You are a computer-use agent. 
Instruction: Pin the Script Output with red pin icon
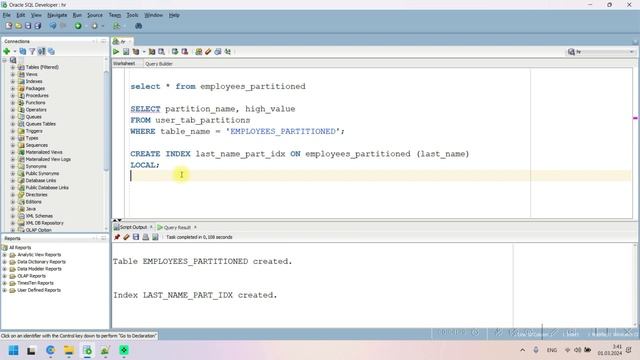pyautogui.click(x=117, y=237)
